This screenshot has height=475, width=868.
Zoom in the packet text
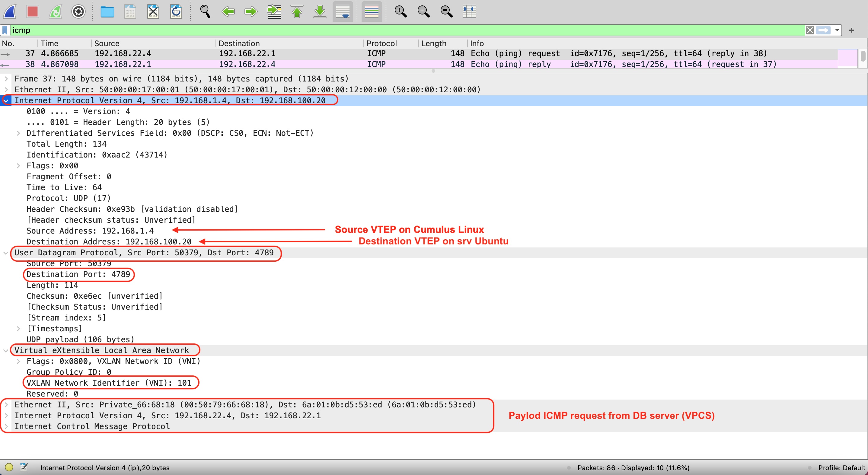click(400, 12)
